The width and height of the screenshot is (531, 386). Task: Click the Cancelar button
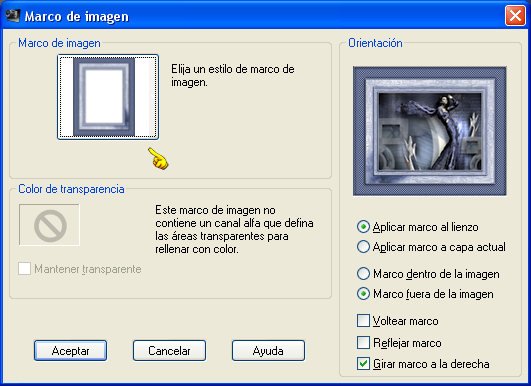coord(169,351)
